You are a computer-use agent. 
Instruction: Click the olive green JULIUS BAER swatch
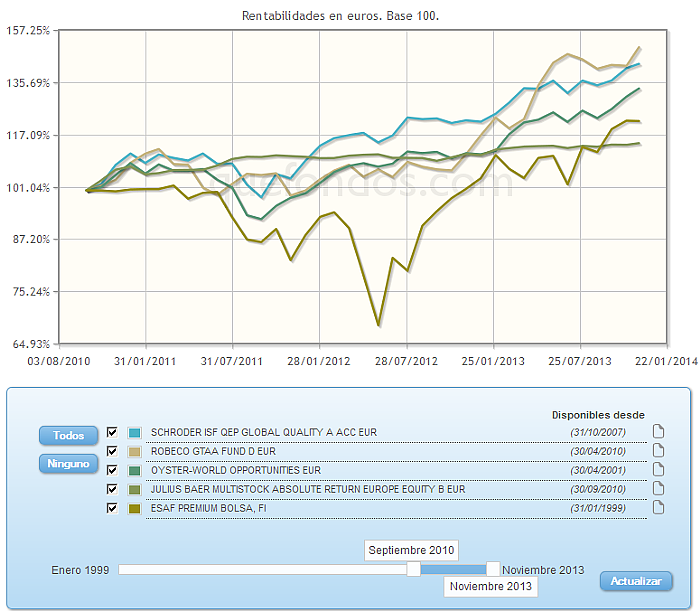pyautogui.click(x=134, y=490)
